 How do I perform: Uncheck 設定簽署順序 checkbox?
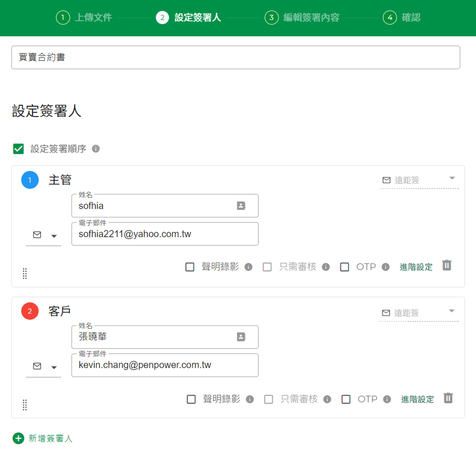click(x=19, y=149)
